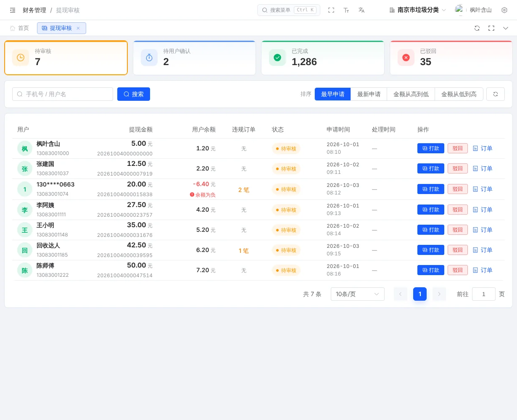Image resolution: width=517 pixels, height=420 pixels.
Task: Click the 2 笔 violation orders count
Action: coord(244,190)
